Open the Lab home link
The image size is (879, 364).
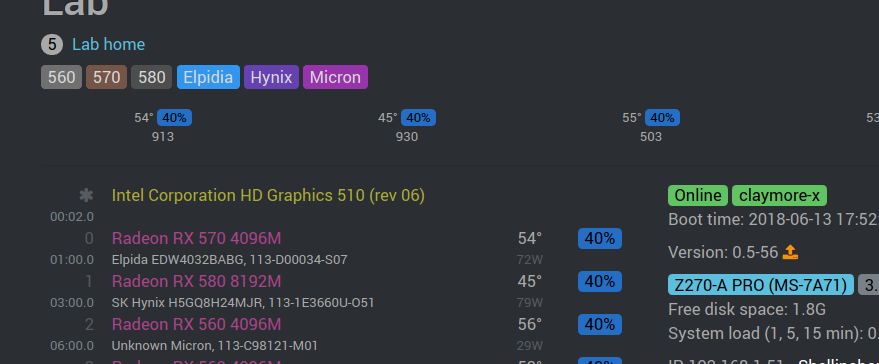click(x=108, y=44)
